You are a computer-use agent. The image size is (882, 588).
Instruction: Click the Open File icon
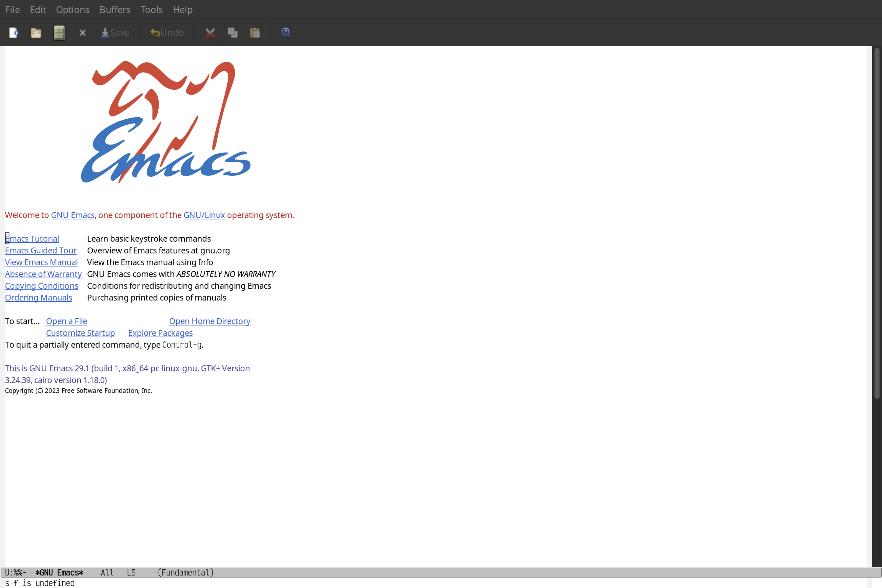pos(36,32)
